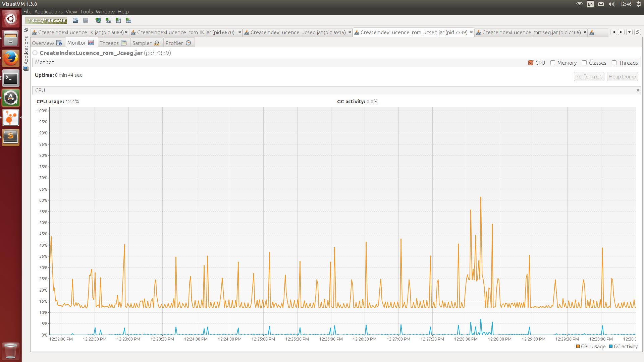Enable the Memory graph checkbox
The width and height of the screenshot is (644, 362).
553,63
